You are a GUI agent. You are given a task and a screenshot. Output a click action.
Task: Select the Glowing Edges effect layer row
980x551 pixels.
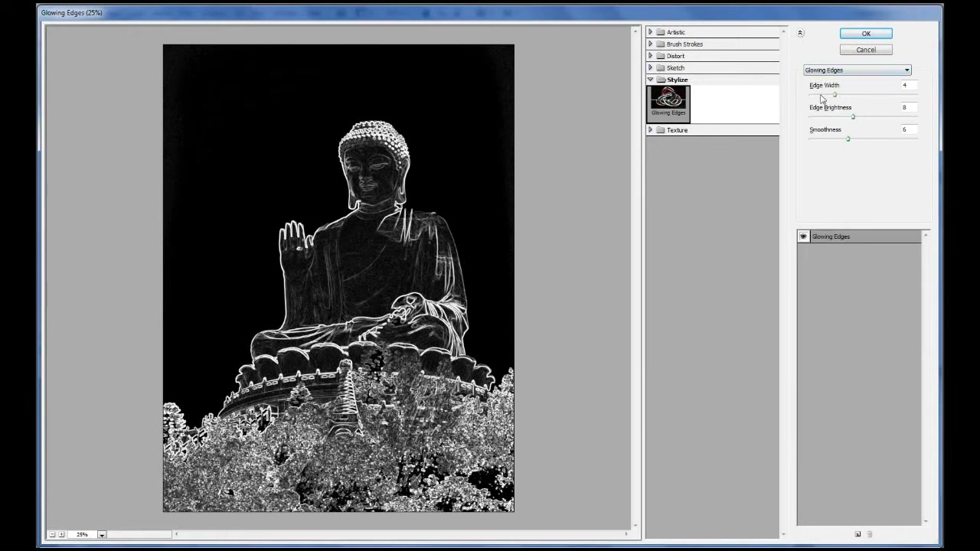859,236
